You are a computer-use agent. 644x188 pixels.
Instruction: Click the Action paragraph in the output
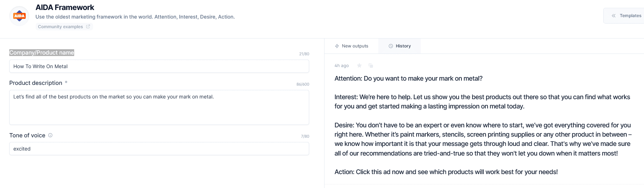(x=446, y=172)
